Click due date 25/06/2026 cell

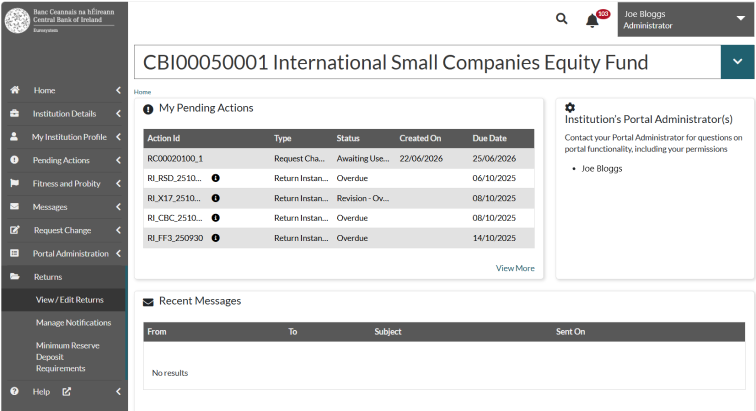click(494, 158)
